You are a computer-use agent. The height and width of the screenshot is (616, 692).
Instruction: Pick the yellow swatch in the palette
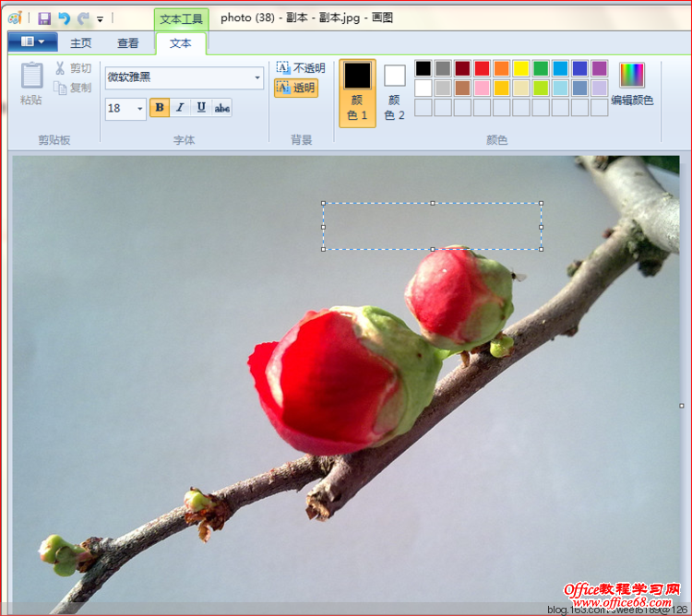(521, 68)
